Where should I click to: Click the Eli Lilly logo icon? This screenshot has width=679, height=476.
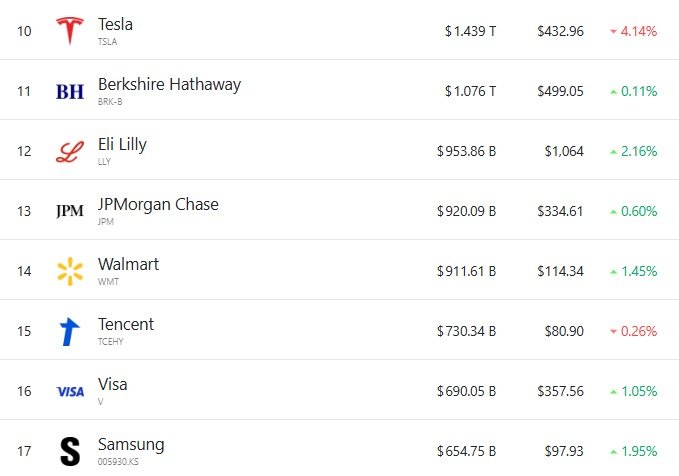tap(69, 151)
